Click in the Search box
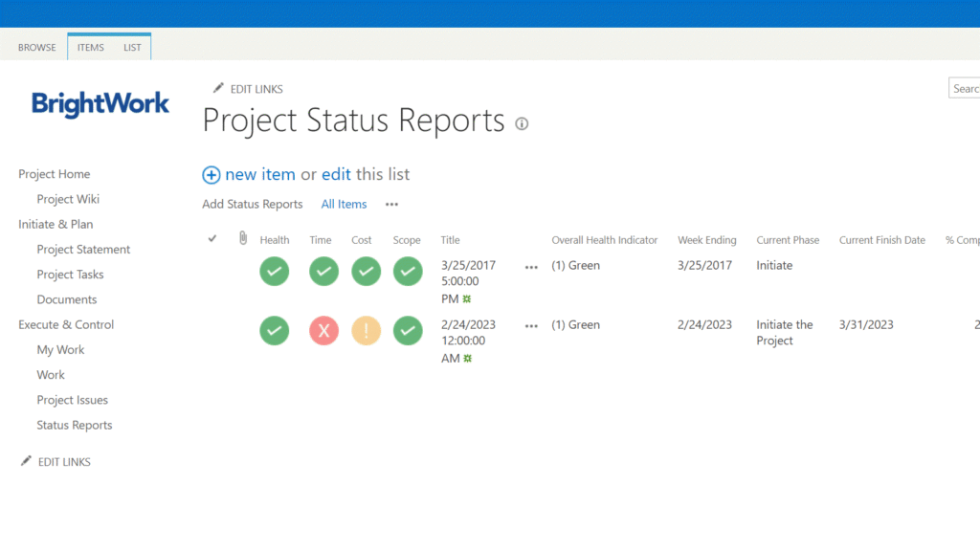 965,88
